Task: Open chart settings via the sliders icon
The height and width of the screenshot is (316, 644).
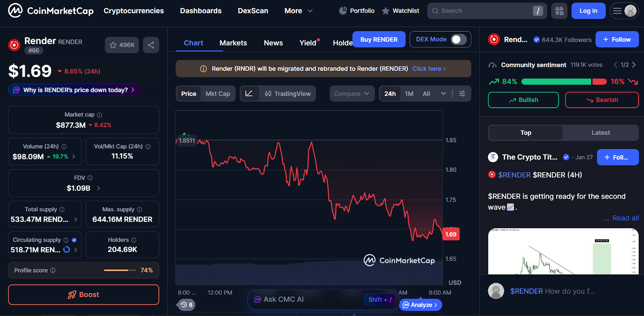Action: coord(462,93)
